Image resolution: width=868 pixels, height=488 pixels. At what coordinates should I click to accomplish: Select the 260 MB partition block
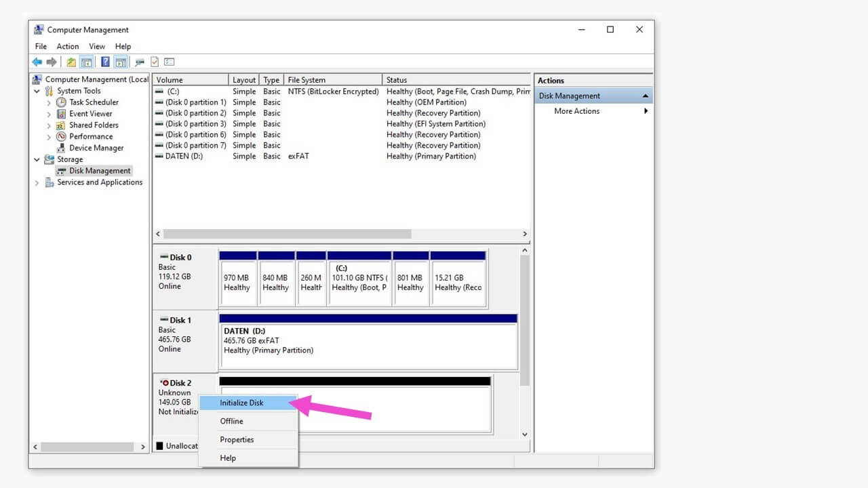[311, 279]
